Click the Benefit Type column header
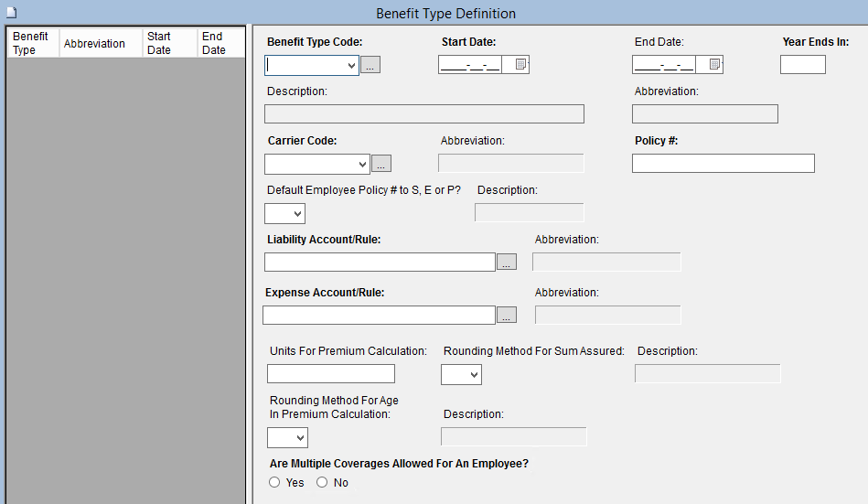This screenshot has width=868, height=504. [x=33, y=43]
